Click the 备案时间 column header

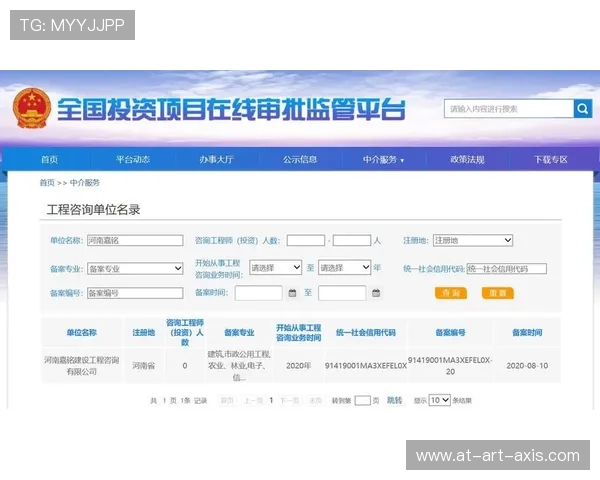[x=527, y=333]
